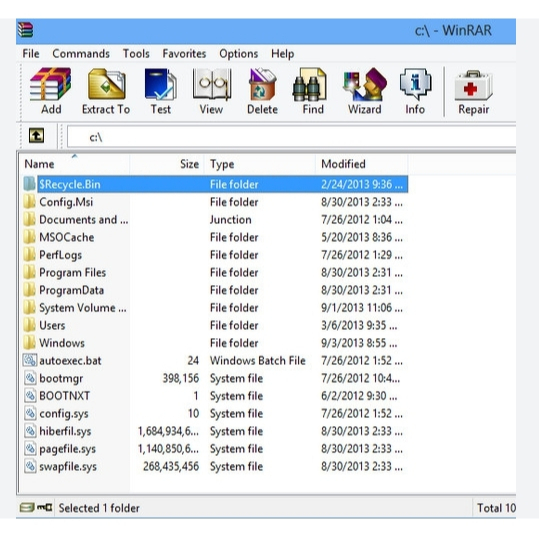Click the bootmgr file icon
Image resolution: width=539 pixels, height=539 pixels.
click(30, 378)
